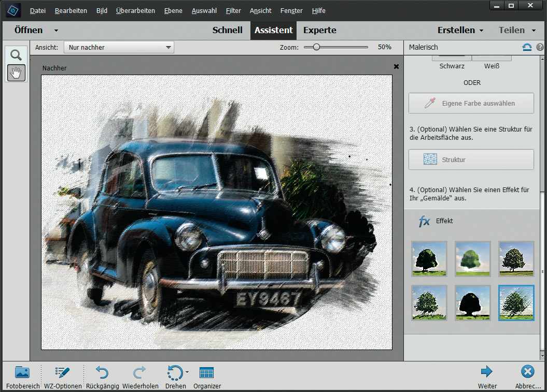Open the Filter menu
Screen dimensions: 547x392
(x=233, y=10)
